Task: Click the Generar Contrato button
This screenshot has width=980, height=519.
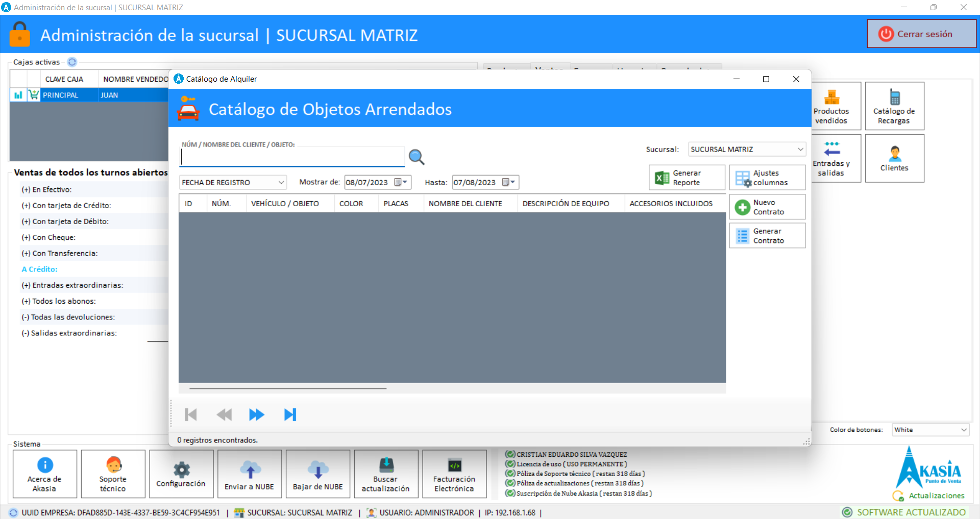Action: (767, 236)
